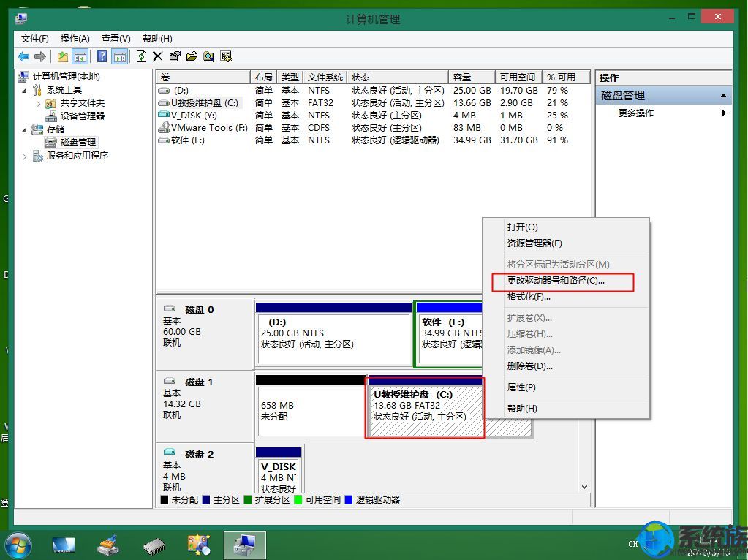Click the blue 逻辑驱动器 legend swatch
Viewport: 748px width, 560px height.
pos(348,500)
